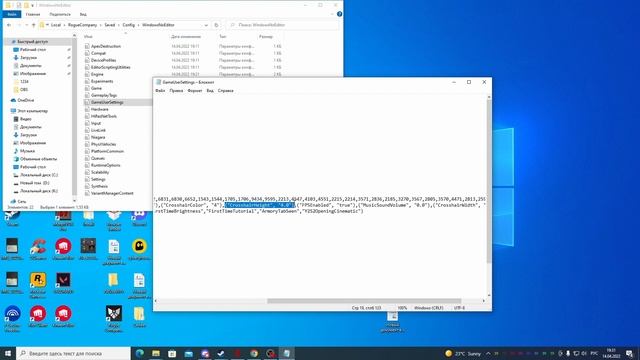
Task: Select the Hardware config file
Action: (100, 109)
